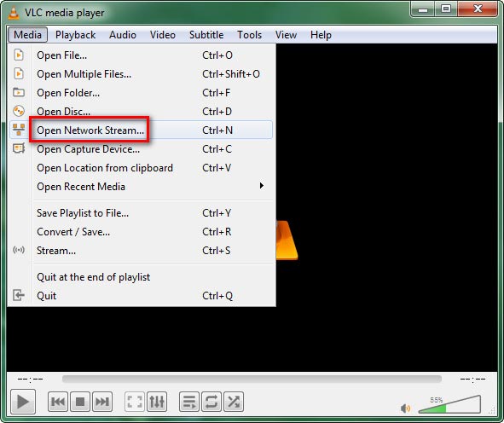Image resolution: width=504 pixels, height=423 pixels.
Task: Adjust the volume slider at 55%
Action: 449,405
